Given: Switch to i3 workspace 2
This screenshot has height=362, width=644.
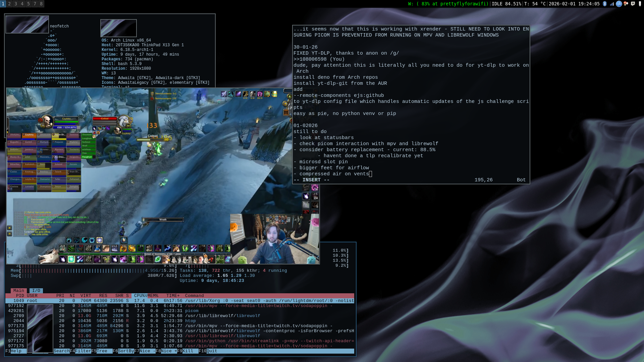Looking at the screenshot, I should 9,4.
